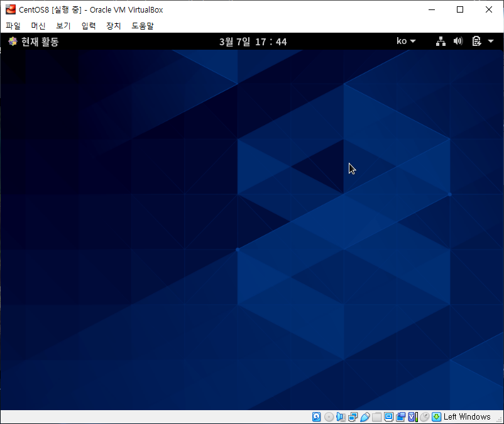Viewport: 504px width, 424px height.
Task: Close the CentOS8 VirtualBox window
Action: [x=489, y=9]
